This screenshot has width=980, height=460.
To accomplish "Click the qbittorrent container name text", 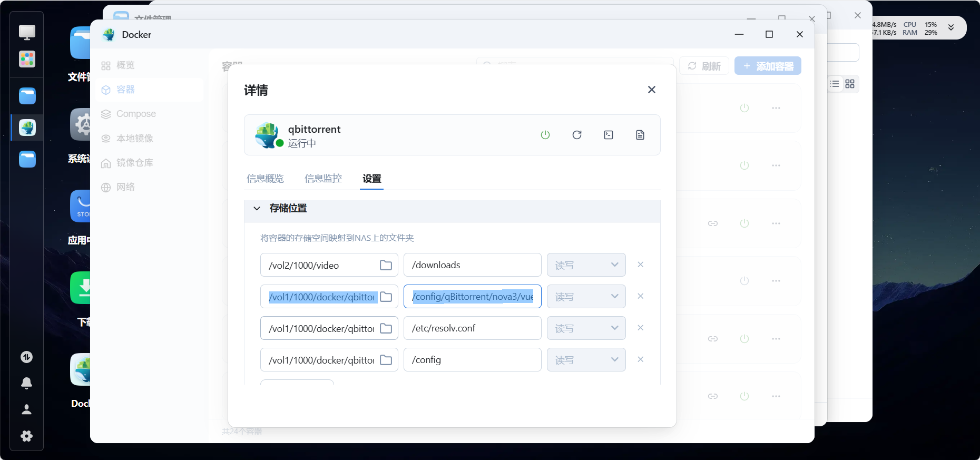I will [x=314, y=129].
